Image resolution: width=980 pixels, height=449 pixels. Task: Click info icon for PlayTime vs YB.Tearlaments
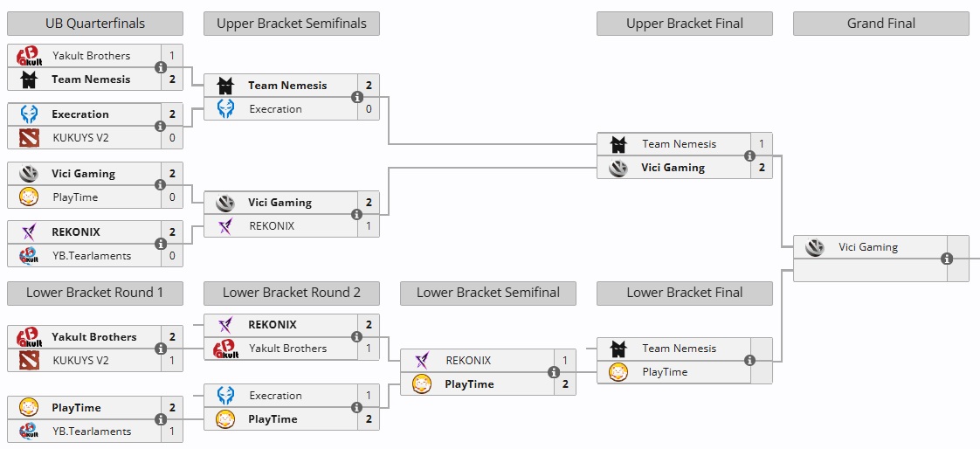pyautogui.click(x=161, y=419)
